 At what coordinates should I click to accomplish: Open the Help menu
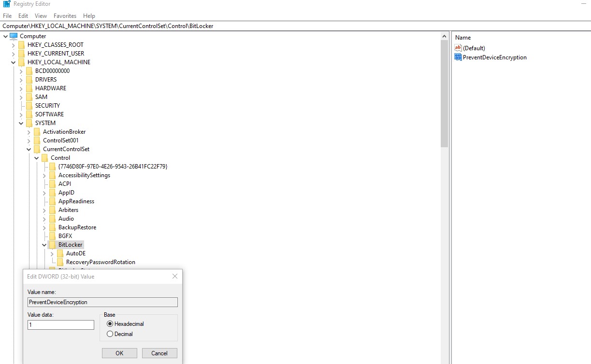(x=89, y=16)
